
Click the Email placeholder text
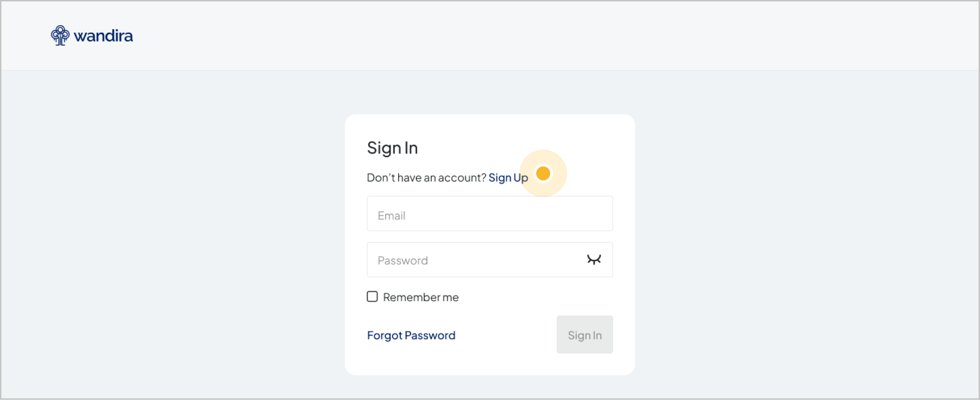[x=391, y=216]
